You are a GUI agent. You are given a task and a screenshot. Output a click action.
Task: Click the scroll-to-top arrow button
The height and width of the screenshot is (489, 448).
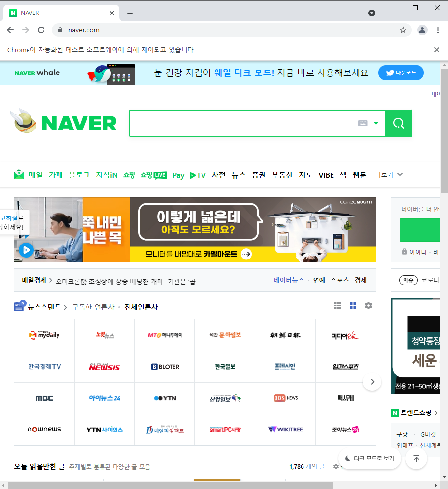[x=416, y=459]
